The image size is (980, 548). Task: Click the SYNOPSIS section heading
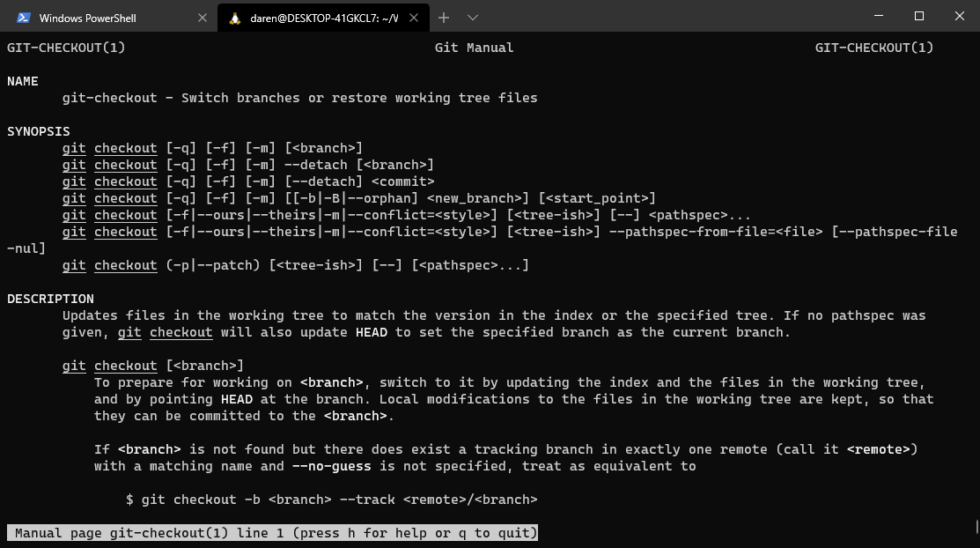pos(39,131)
